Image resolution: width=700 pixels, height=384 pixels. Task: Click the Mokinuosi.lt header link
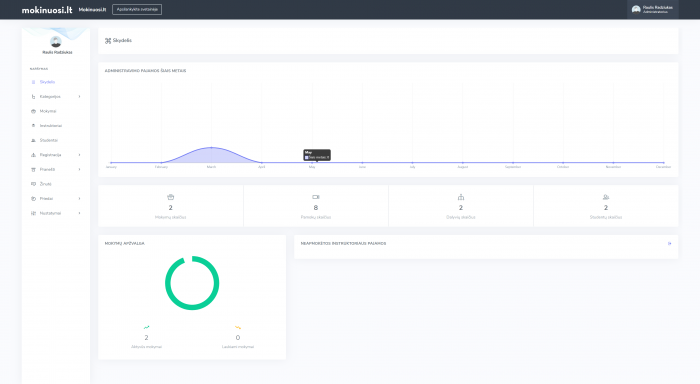click(92, 10)
